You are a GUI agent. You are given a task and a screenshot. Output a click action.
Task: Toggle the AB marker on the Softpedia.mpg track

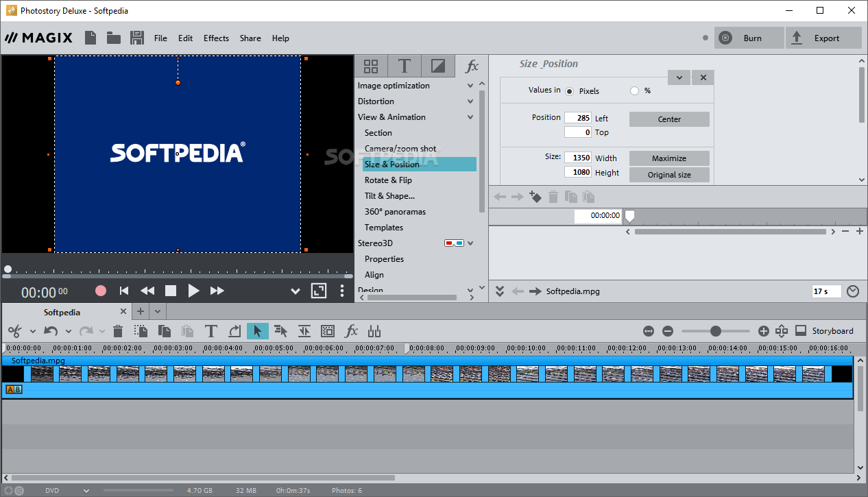coord(14,389)
